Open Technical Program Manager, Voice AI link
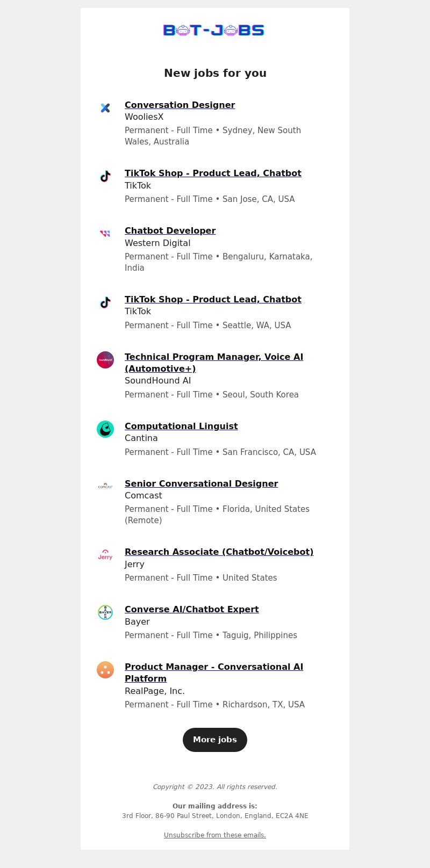 [x=214, y=363]
